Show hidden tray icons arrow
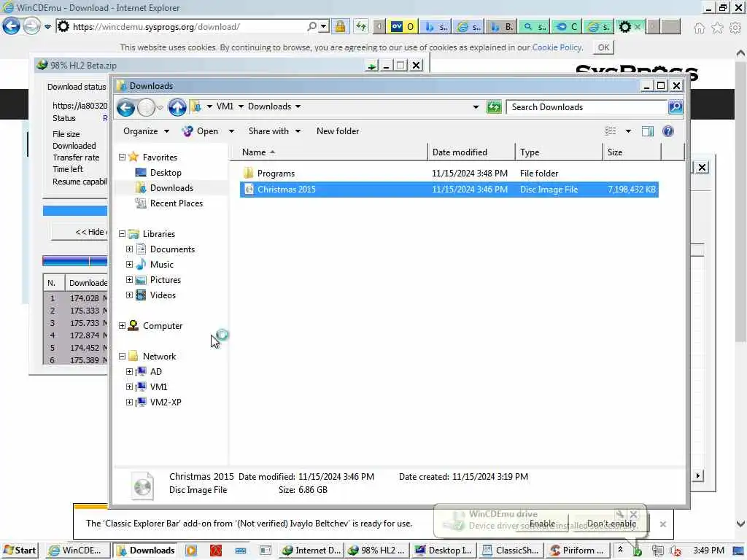 pyautogui.click(x=620, y=550)
